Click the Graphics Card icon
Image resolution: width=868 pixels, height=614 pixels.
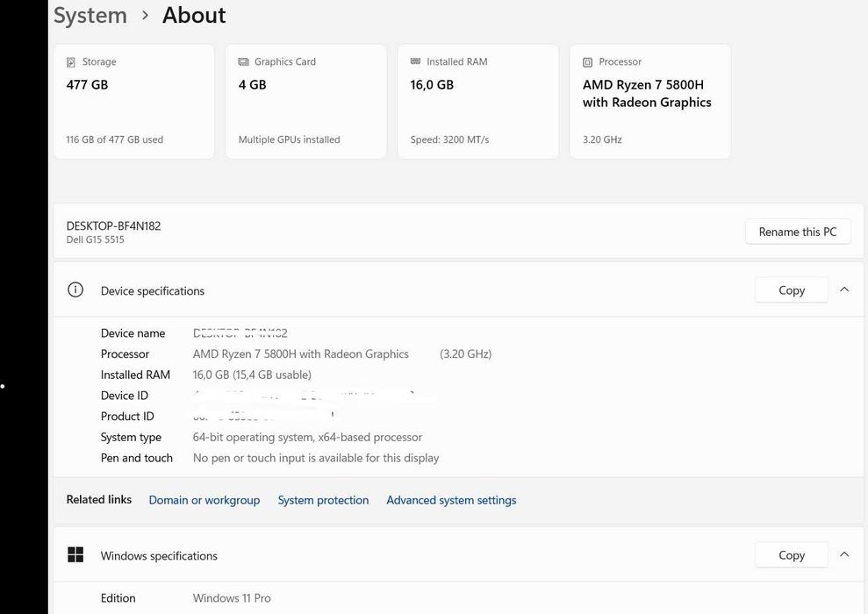coord(243,62)
